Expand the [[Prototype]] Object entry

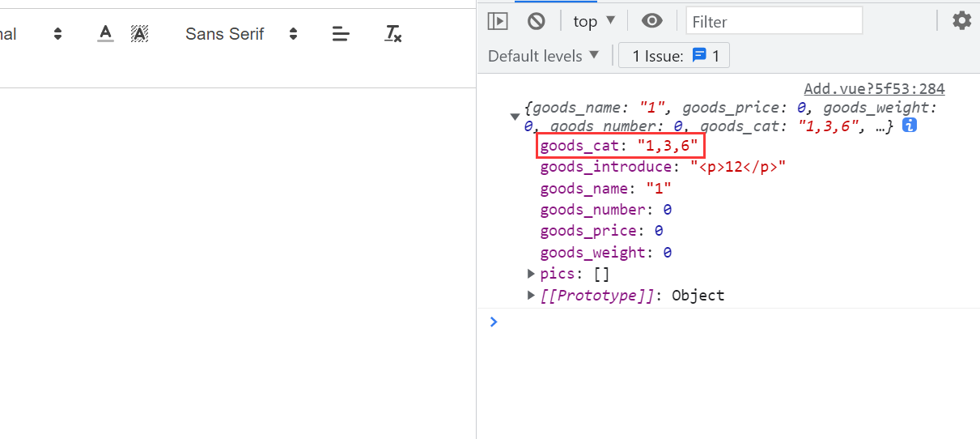tap(531, 295)
